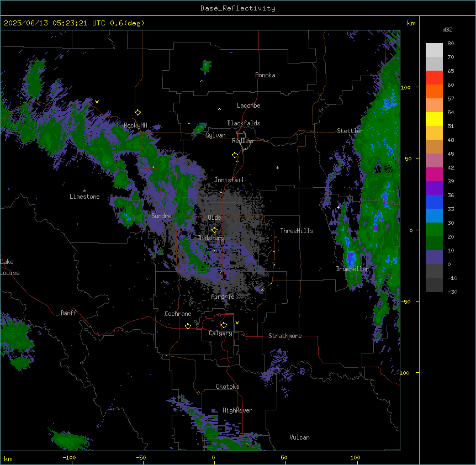
Task: Click the Stettler city label
Action: (350, 131)
